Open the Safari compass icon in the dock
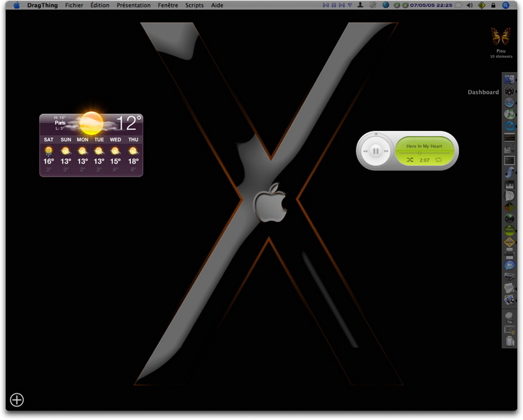The width and height of the screenshot is (523, 420). [509, 103]
